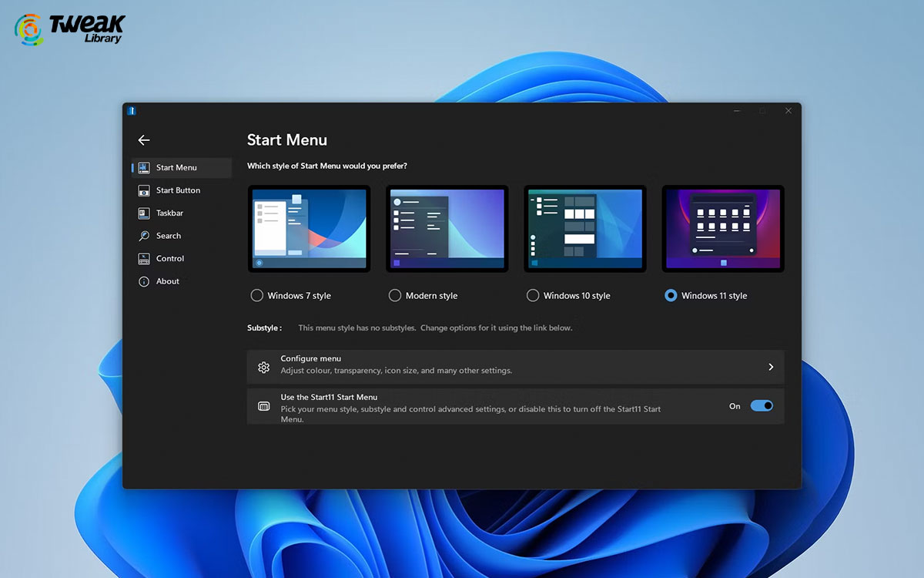Click the Windows 11 style preview thumbnail
The width and height of the screenshot is (924, 578).
tap(722, 228)
